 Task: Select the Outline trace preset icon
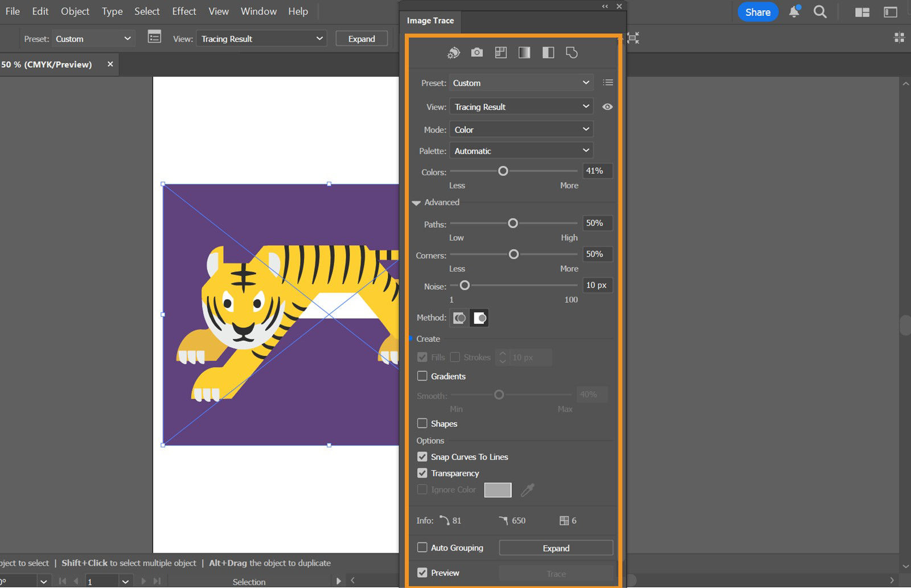pos(572,52)
